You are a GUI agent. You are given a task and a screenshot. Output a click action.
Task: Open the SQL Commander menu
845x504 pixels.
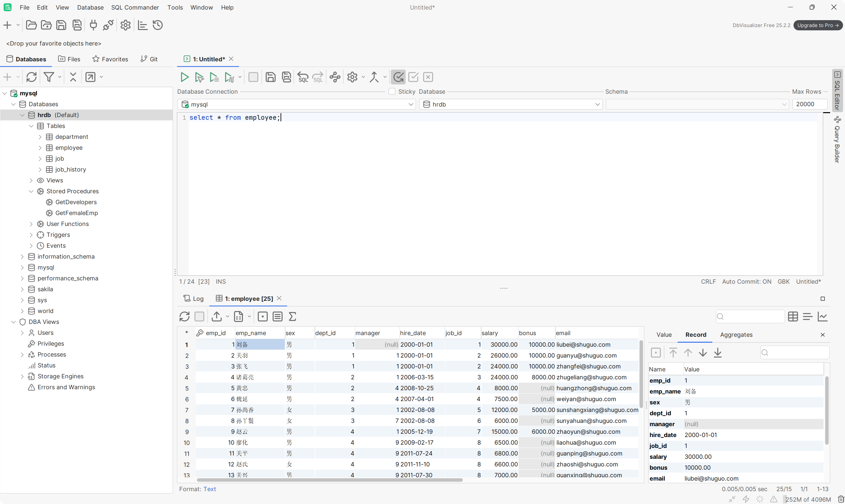pyautogui.click(x=135, y=7)
